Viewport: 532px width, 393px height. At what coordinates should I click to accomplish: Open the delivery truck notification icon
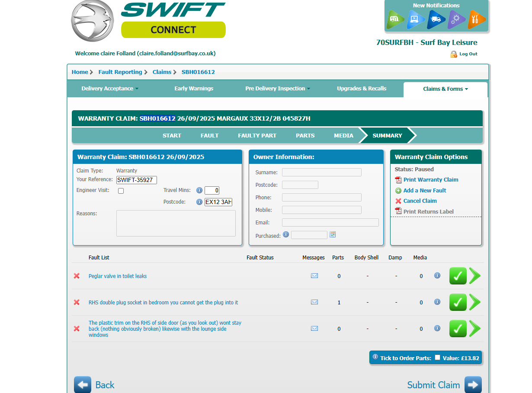point(436,19)
